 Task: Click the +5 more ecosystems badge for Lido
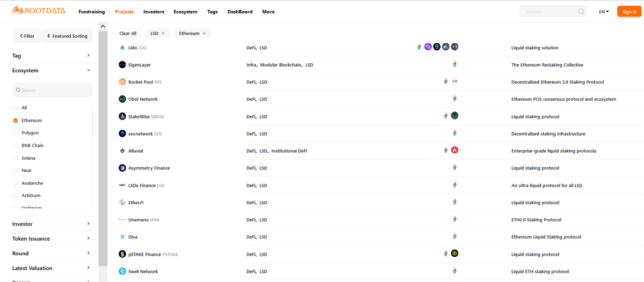455,47
